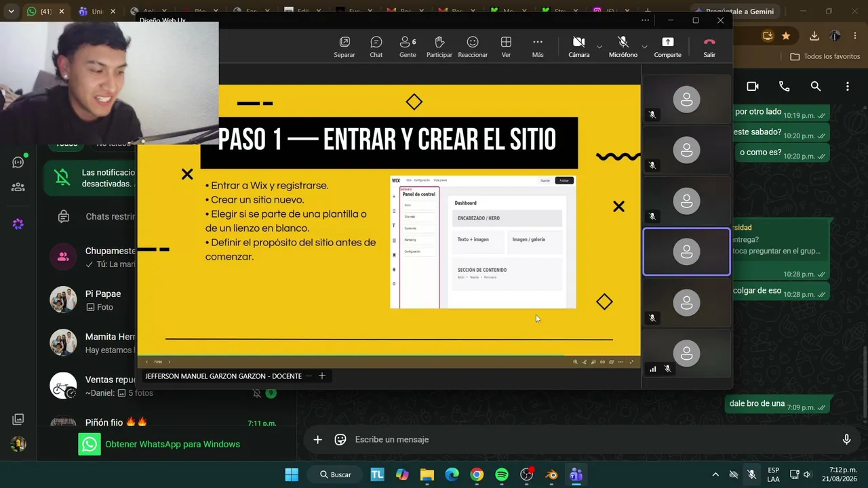Zoom the shared slide with the magnifier
868x488 pixels.
coord(576,362)
